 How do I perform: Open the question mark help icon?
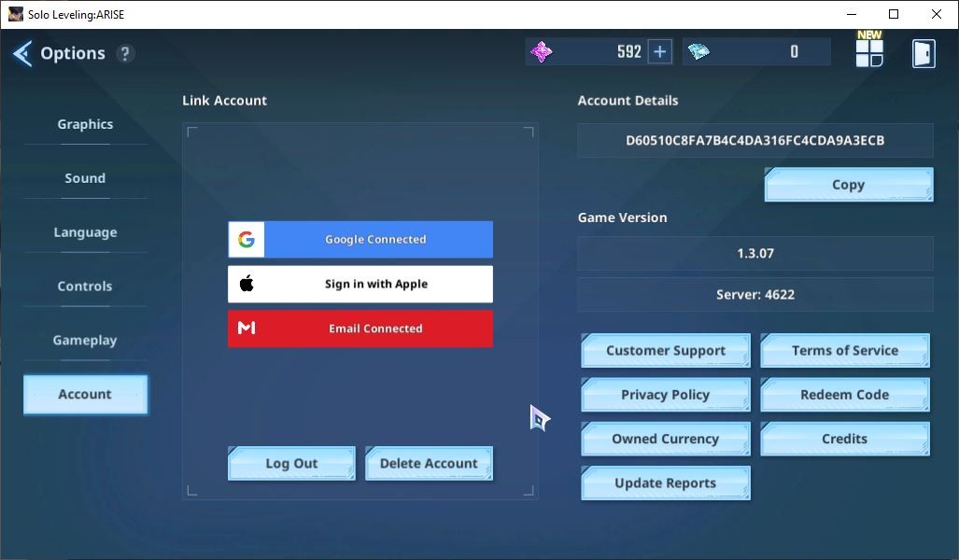coord(125,54)
